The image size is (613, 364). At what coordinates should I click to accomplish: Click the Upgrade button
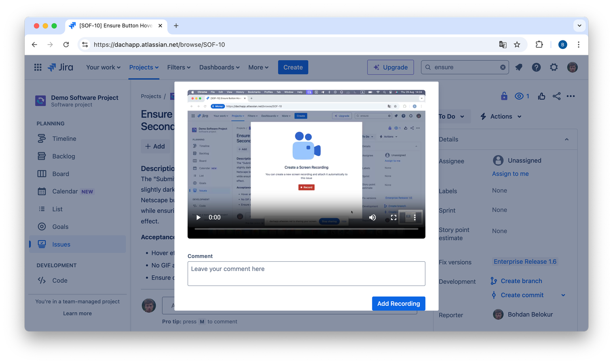coord(390,67)
